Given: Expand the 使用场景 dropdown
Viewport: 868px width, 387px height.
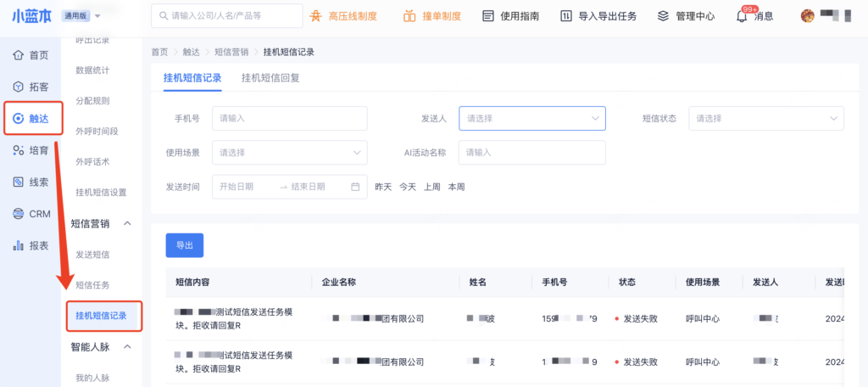Looking at the screenshot, I should pos(289,153).
